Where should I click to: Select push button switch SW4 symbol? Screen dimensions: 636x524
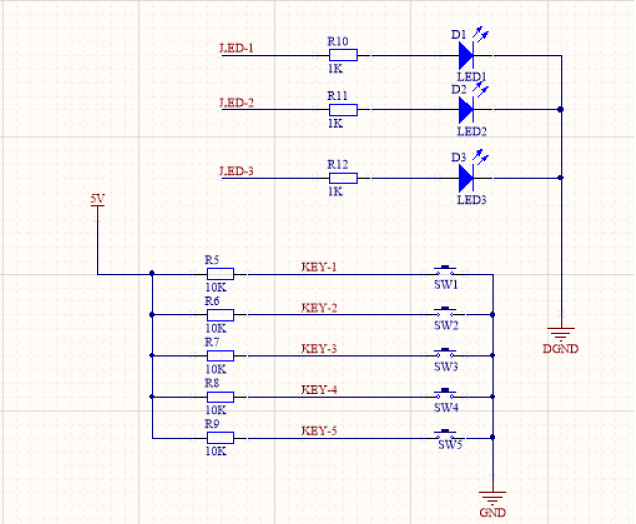click(x=445, y=393)
